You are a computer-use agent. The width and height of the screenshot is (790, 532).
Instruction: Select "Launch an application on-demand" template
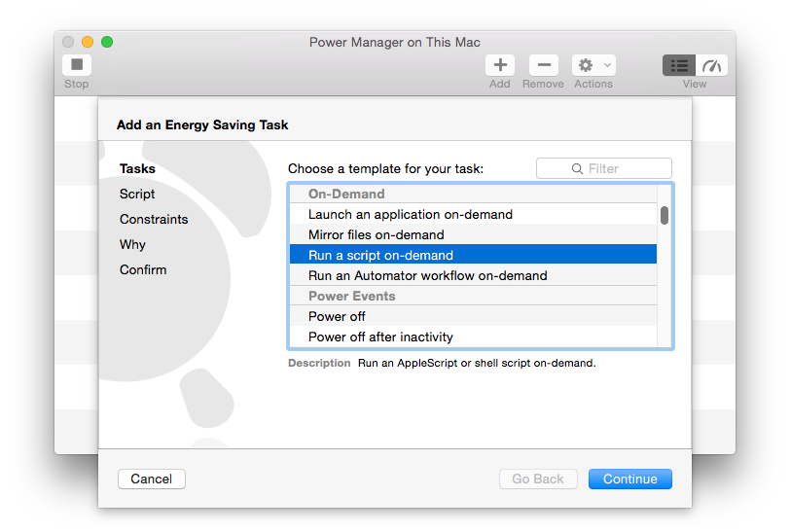tap(473, 214)
